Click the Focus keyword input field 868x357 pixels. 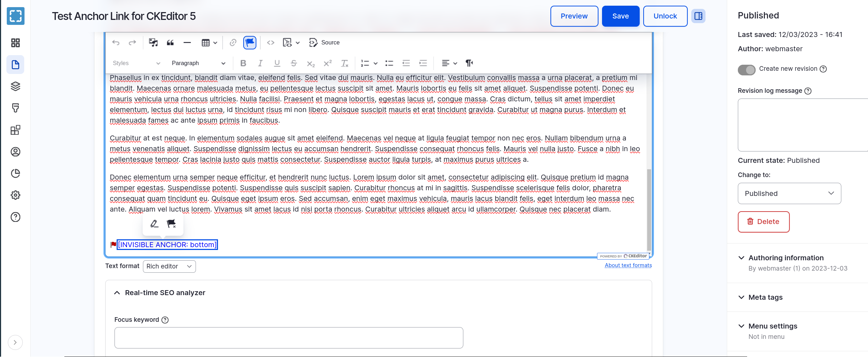click(x=288, y=338)
